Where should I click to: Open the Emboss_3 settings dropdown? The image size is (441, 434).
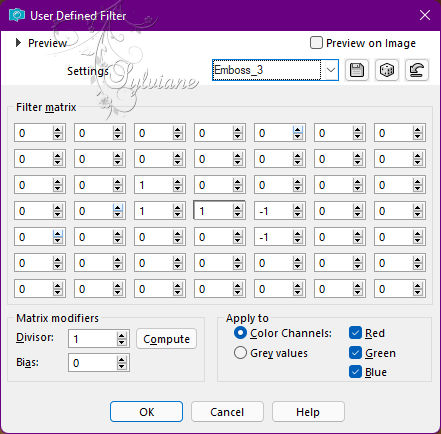(x=330, y=70)
